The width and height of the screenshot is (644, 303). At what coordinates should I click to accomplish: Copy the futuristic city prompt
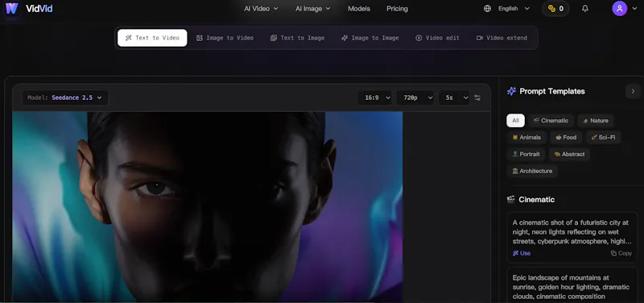621,253
